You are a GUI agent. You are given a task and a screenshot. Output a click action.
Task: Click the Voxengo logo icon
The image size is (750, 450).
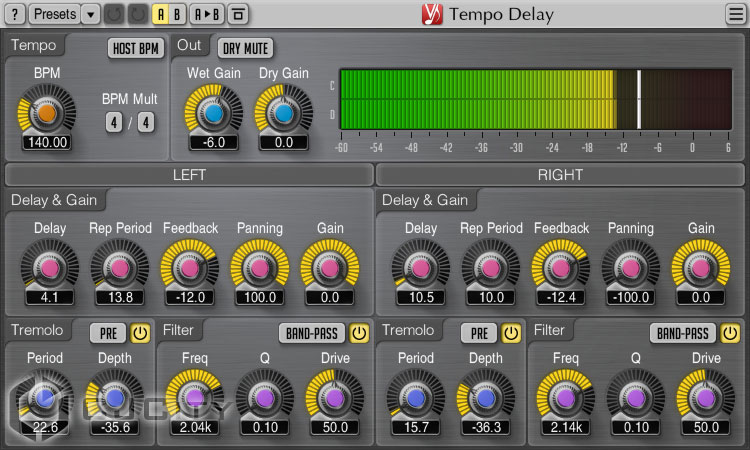coord(432,14)
